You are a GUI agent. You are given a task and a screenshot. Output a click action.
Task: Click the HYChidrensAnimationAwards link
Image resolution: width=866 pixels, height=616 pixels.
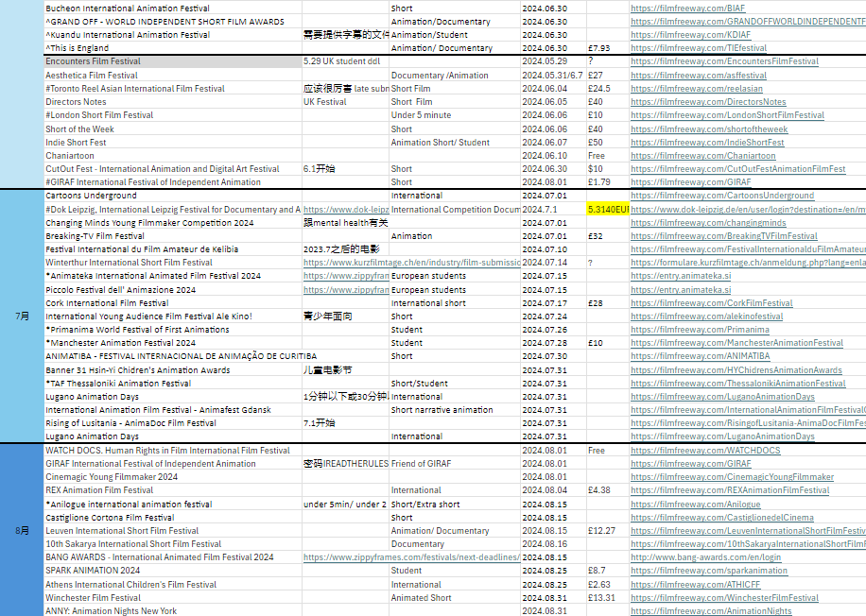[x=736, y=370]
